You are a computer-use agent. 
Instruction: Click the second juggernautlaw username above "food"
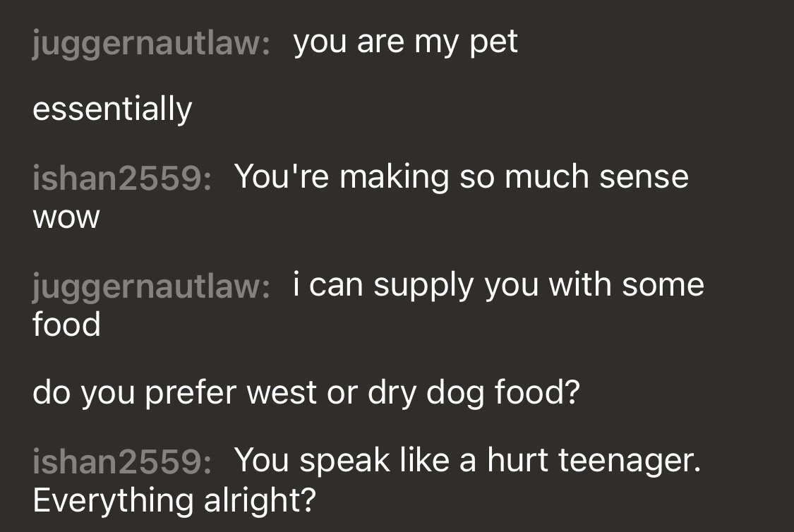(x=151, y=287)
